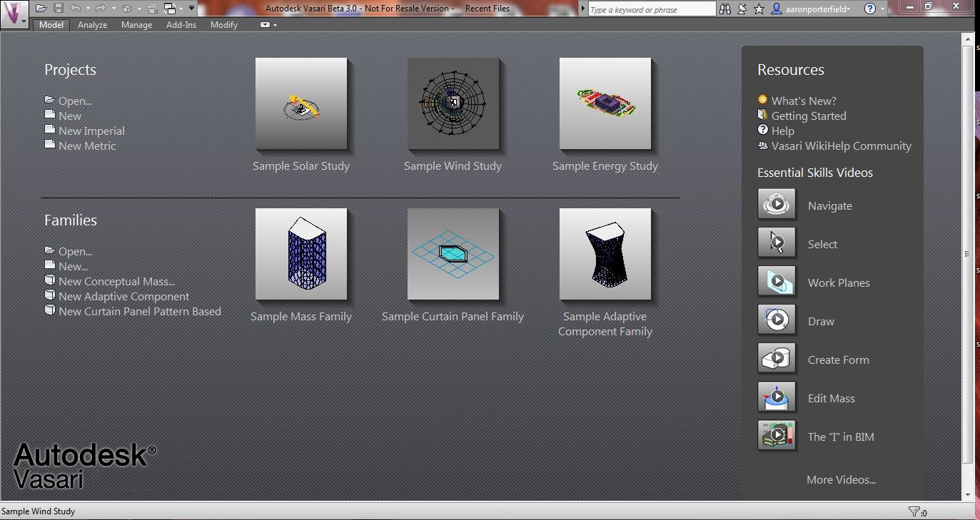
Task: Expand the search box arrow left of keyword field
Action: 583,9
